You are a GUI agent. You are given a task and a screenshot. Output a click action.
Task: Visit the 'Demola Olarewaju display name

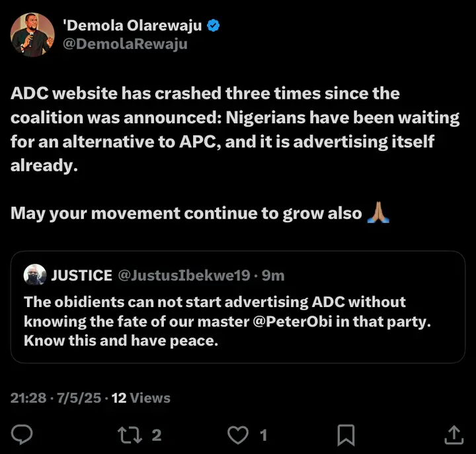132,26
